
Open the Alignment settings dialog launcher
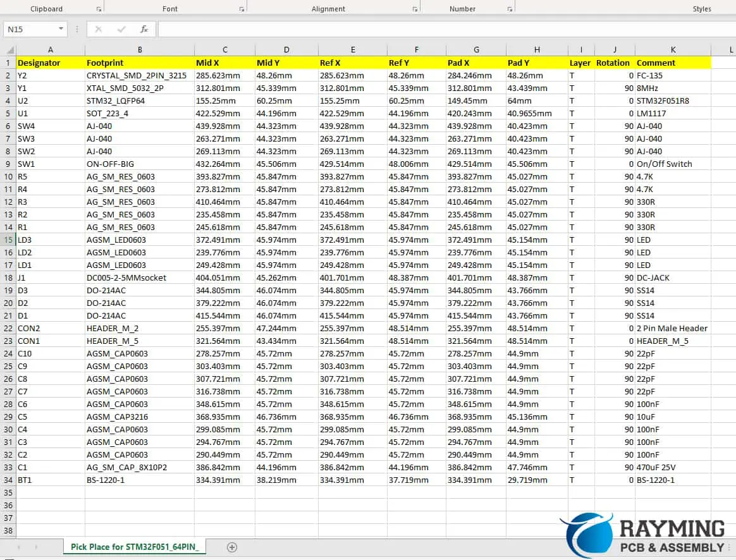point(415,9)
